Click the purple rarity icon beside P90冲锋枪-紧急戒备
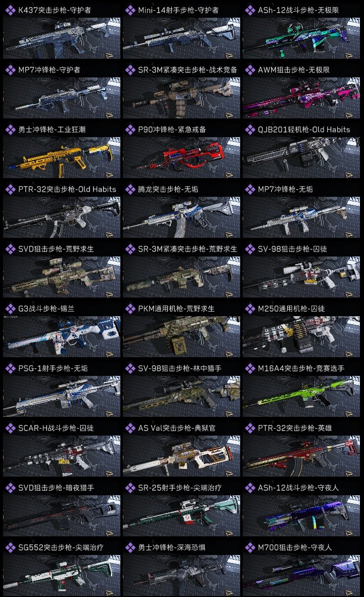The width and height of the screenshot is (364, 597). pyautogui.click(x=130, y=130)
